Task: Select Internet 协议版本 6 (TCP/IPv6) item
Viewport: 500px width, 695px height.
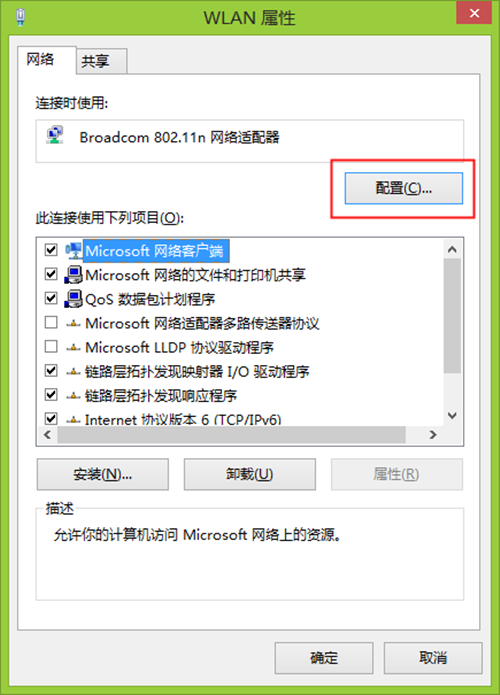Action: (183, 419)
